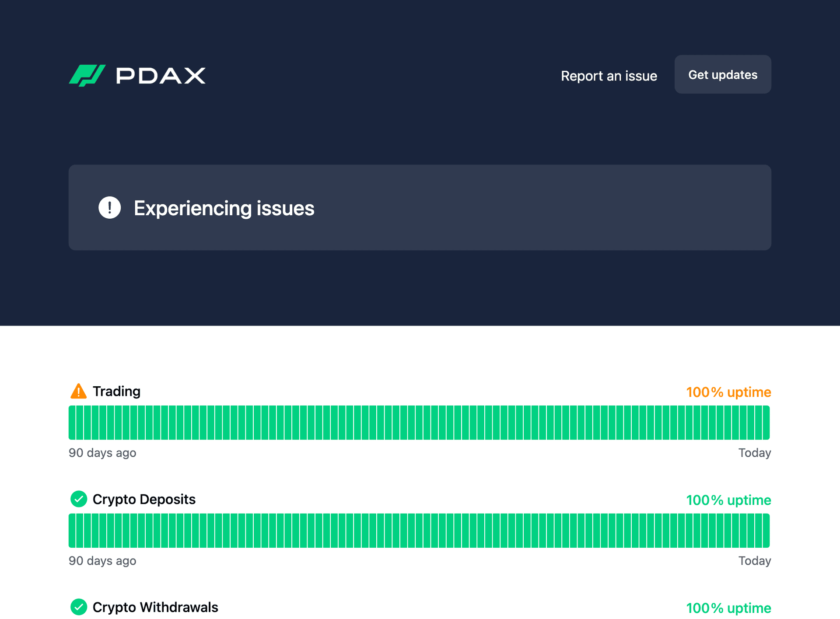Click the orange warning triangle beside Trading
The width and height of the screenshot is (840, 619).
pos(78,391)
